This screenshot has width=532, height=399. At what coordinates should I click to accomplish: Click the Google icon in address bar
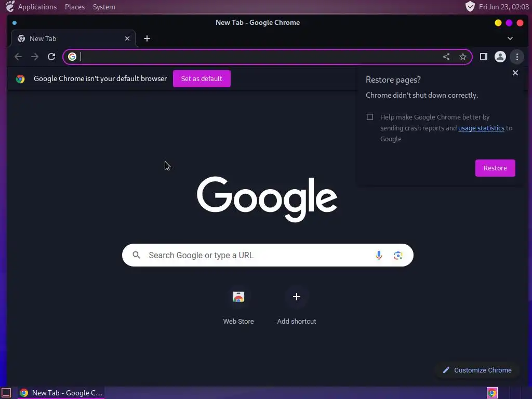[72, 57]
